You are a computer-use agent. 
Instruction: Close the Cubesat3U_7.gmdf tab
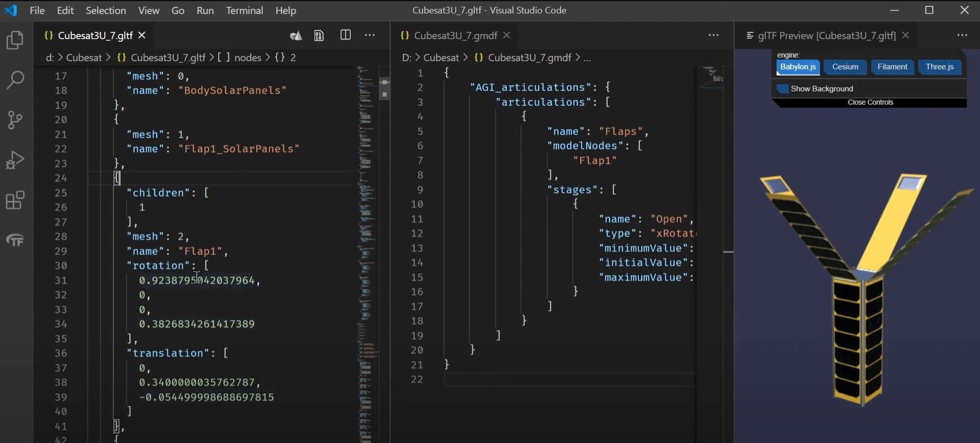coord(506,35)
